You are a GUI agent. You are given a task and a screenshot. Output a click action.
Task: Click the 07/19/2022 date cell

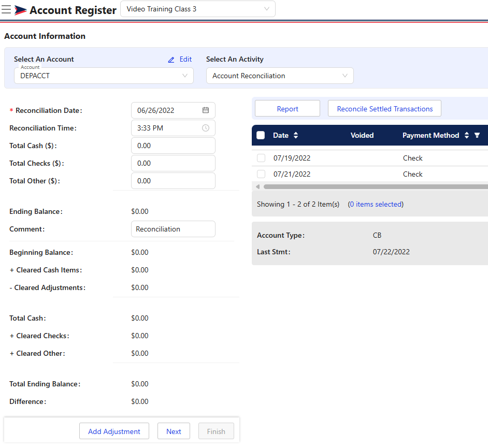click(x=292, y=158)
